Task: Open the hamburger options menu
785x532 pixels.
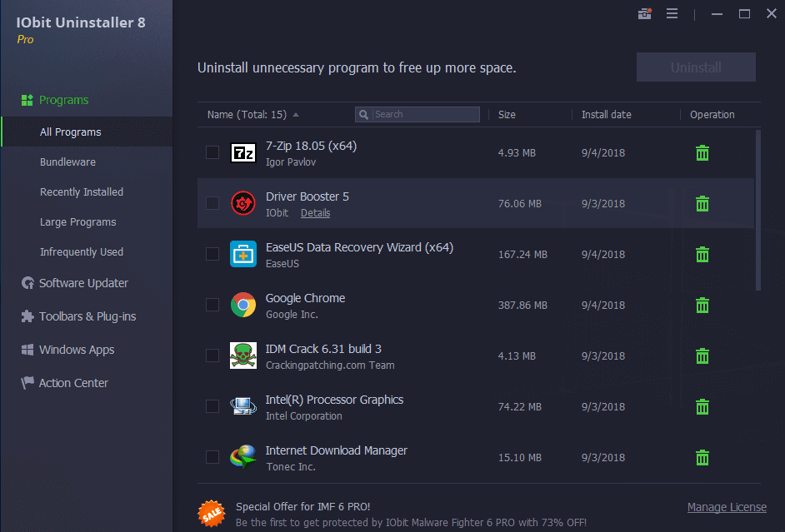Action: [672, 13]
